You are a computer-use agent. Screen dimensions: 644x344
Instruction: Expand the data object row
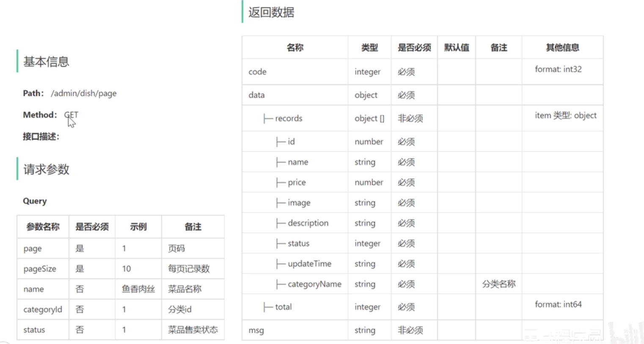[x=256, y=95]
